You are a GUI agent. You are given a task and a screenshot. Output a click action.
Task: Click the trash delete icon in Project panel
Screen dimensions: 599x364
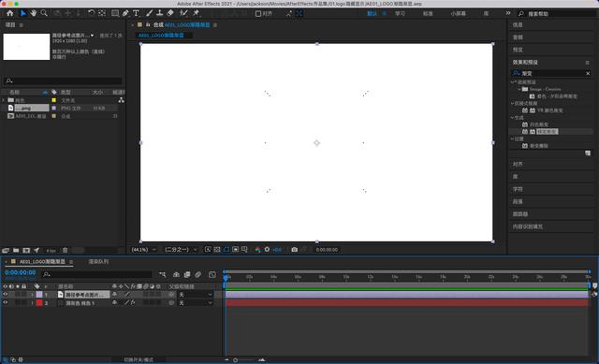point(65,251)
